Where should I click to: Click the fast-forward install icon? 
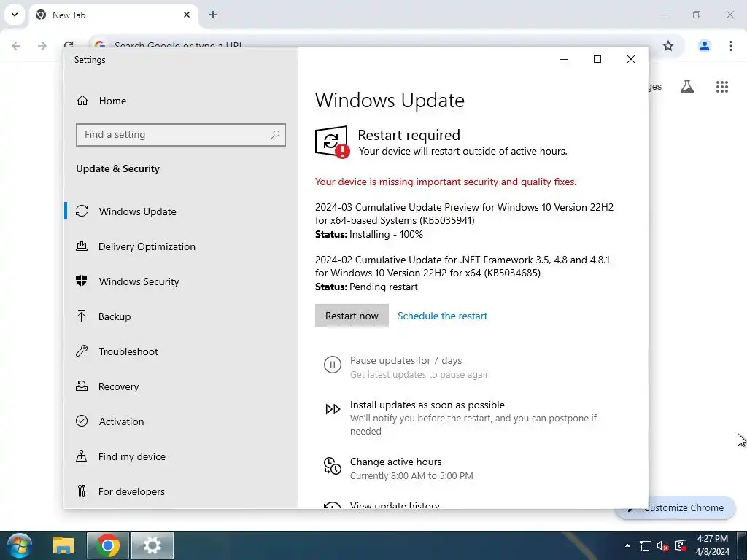point(333,409)
